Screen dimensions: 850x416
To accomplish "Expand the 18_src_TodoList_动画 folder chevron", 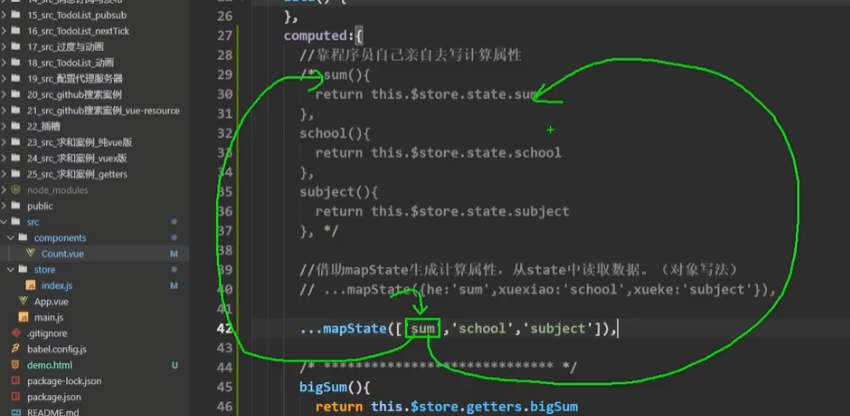I will coord(3,63).
